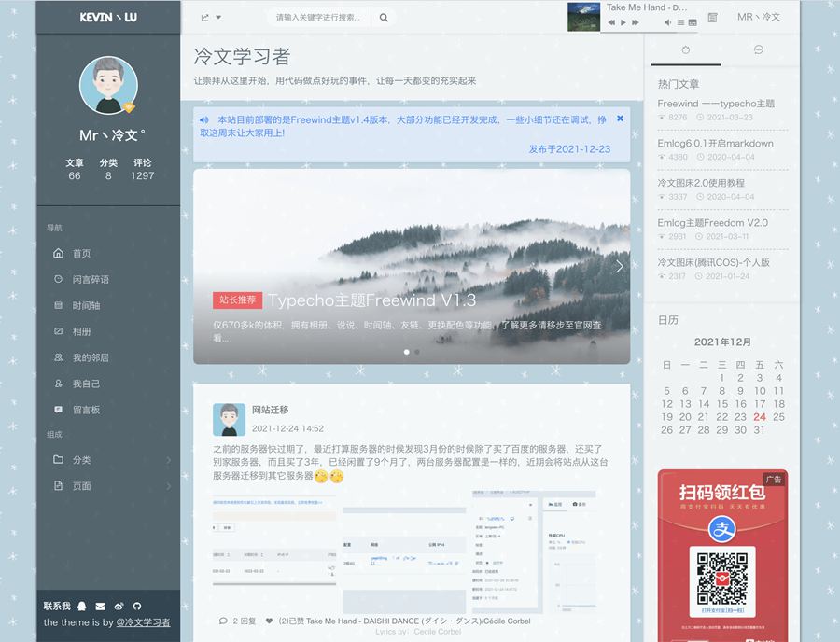Open Freewind ——typecho主题 hot article

click(716, 104)
